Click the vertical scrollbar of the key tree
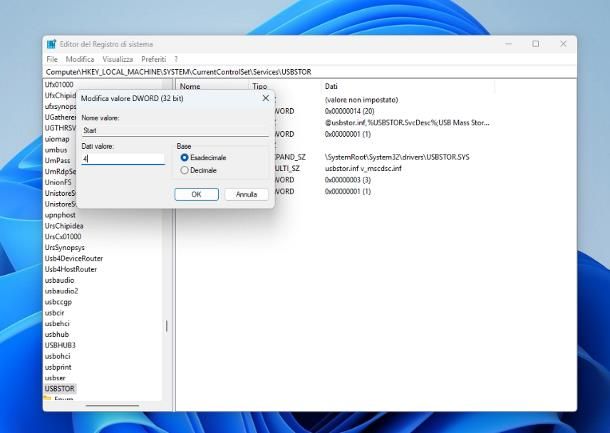This screenshot has width=610, height=433. 167,327
